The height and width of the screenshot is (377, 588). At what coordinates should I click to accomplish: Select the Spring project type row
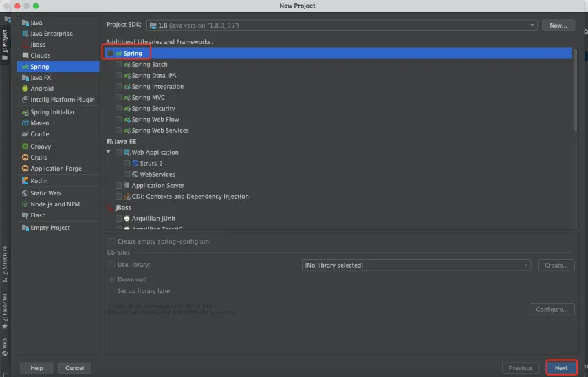(58, 67)
